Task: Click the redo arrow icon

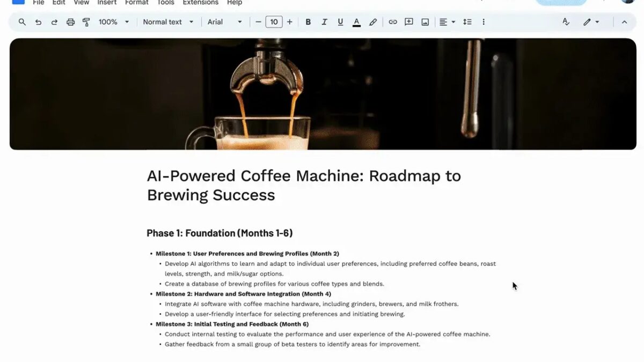Action: 54,22
